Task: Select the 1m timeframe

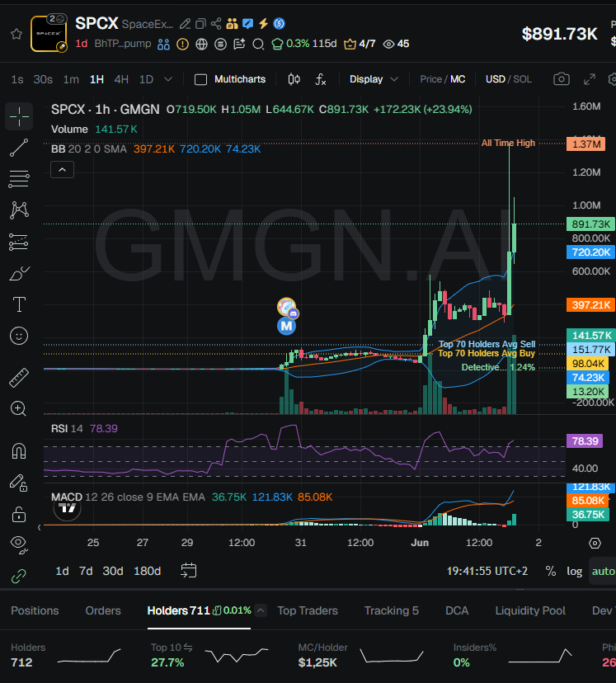Action: tap(71, 79)
